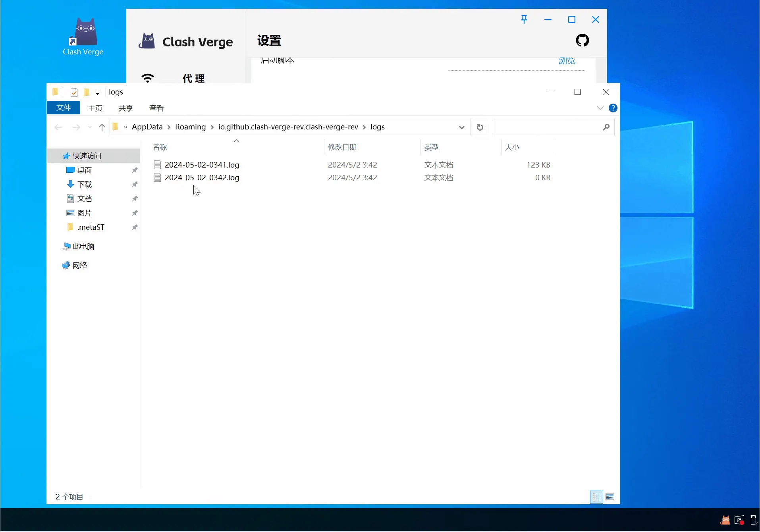The height and width of the screenshot is (532, 760).
Task: Refresh the logs folder
Action: coord(480,127)
